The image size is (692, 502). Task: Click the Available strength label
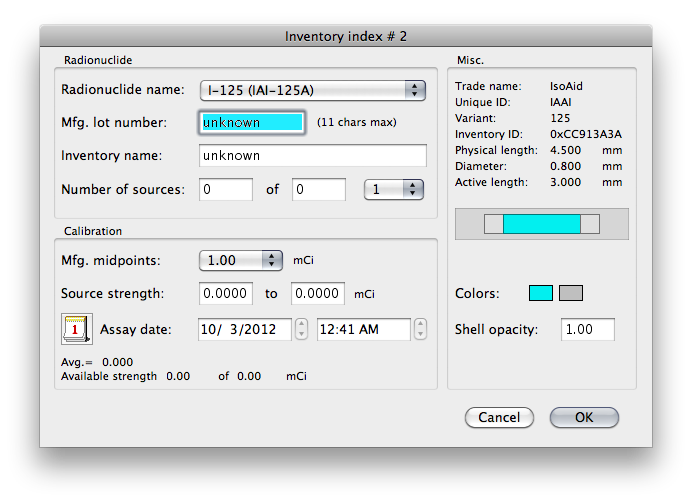click(x=109, y=376)
